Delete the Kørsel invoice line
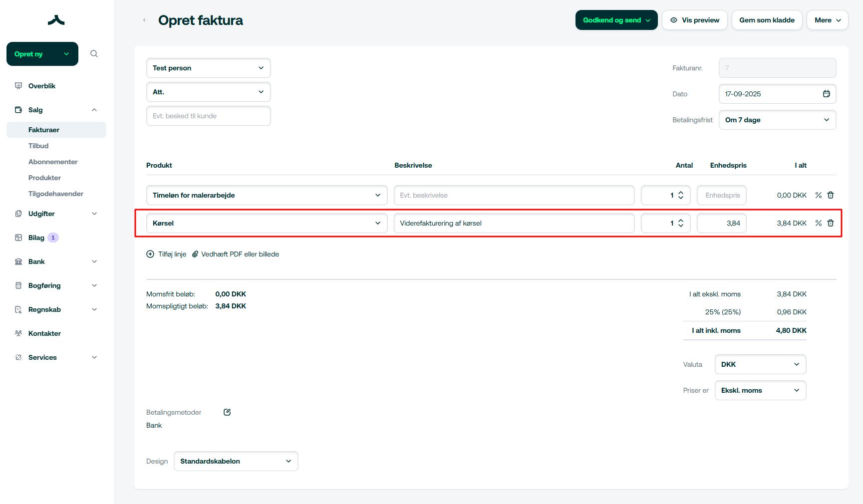Image resolution: width=863 pixels, height=504 pixels. (831, 223)
